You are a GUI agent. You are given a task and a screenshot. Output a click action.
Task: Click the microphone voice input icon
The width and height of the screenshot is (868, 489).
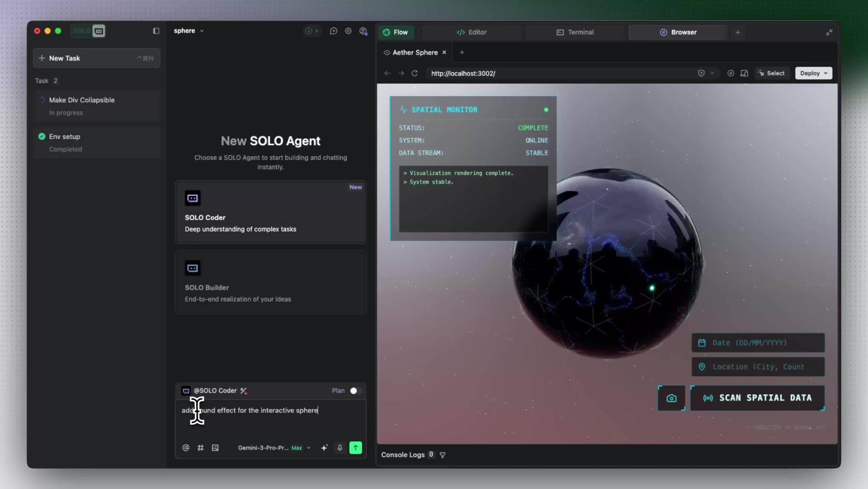point(340,448)
